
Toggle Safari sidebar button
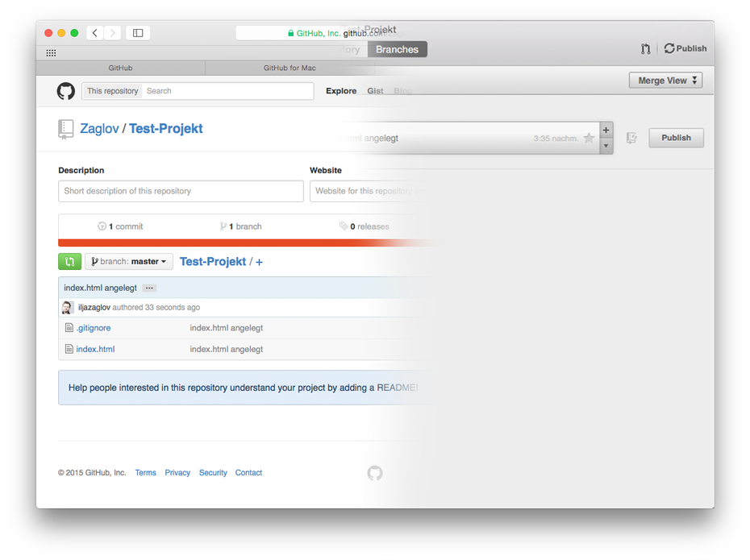click(138, 33)
